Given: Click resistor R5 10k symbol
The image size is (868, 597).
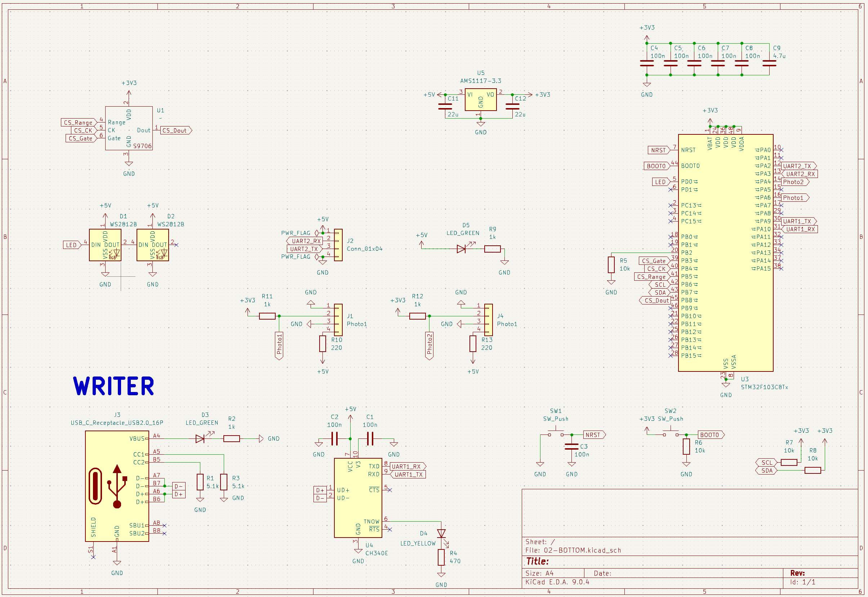Looking at the screenshot, I should (x=611, y=264).
